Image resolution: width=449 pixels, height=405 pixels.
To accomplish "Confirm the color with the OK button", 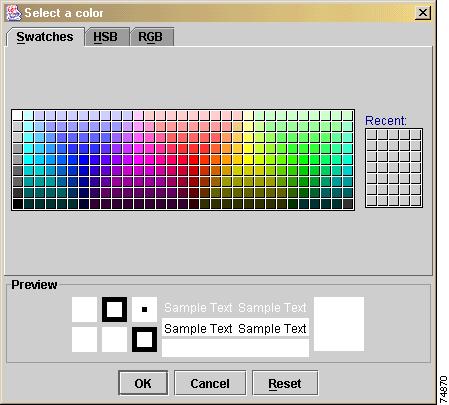I will point(143,383).
